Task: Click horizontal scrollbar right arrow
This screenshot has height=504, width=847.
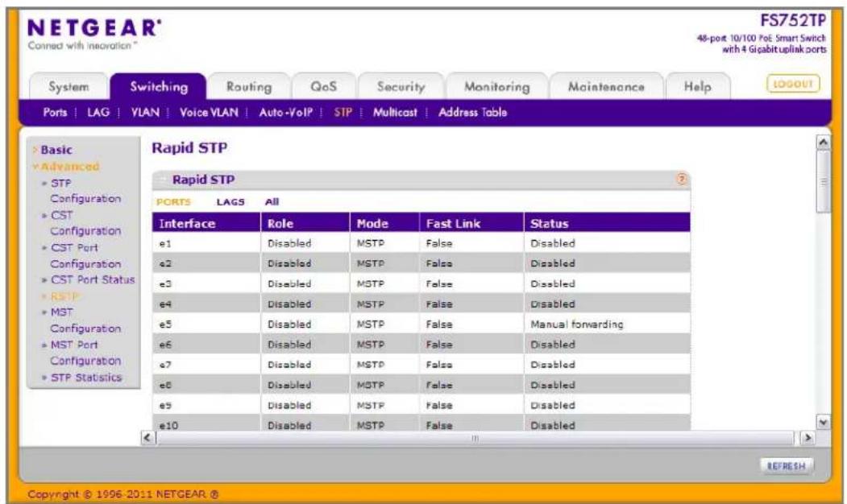Action: pyautogui.click(x=807, y=438)
